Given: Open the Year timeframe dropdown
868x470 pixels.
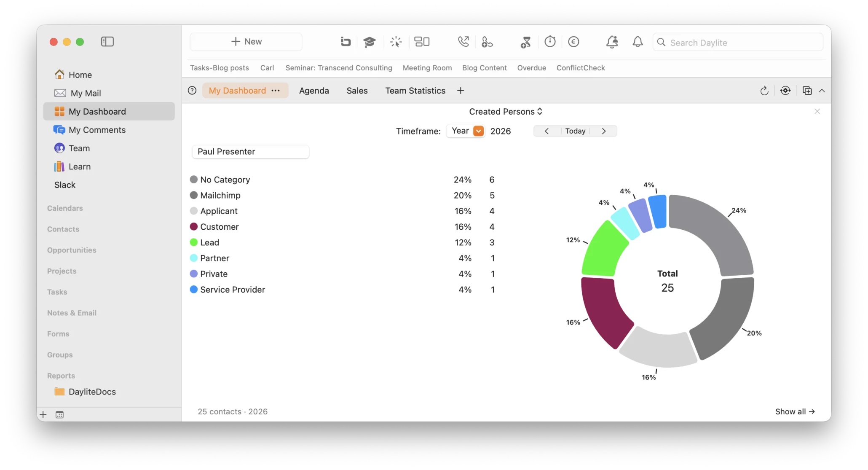Looking at the screenshot, I should [x=466, y=131].
